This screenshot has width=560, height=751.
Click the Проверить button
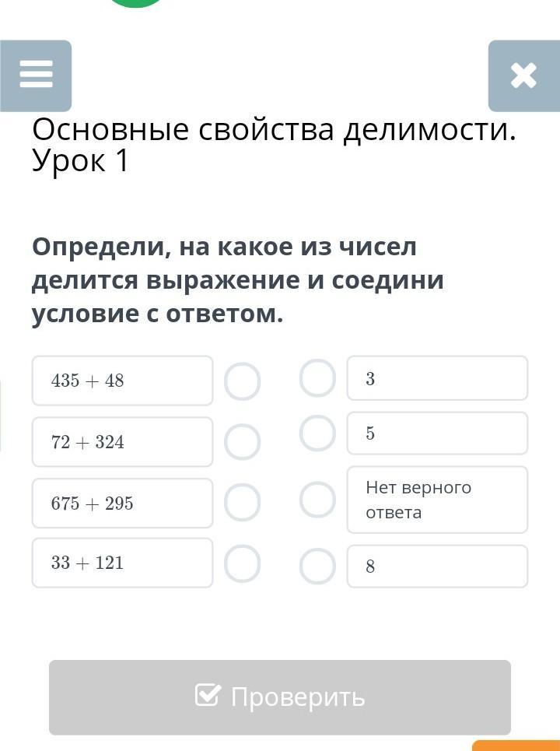[280, 697]
